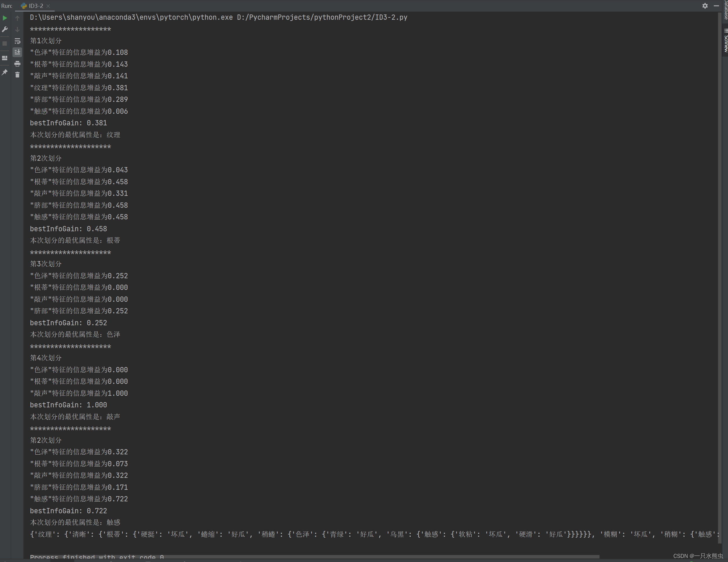
Task: Click the "第1次划分" line
Action: (46, 41)
